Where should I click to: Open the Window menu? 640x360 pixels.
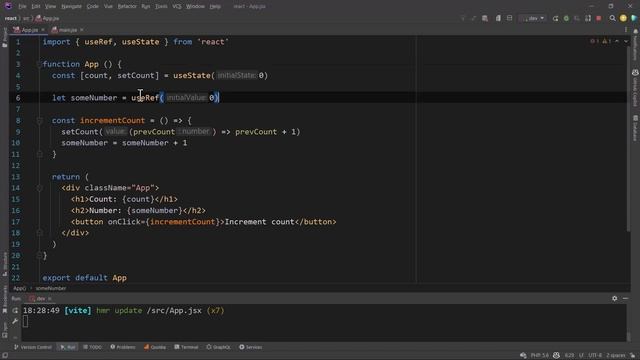click(x=195, y=7)
